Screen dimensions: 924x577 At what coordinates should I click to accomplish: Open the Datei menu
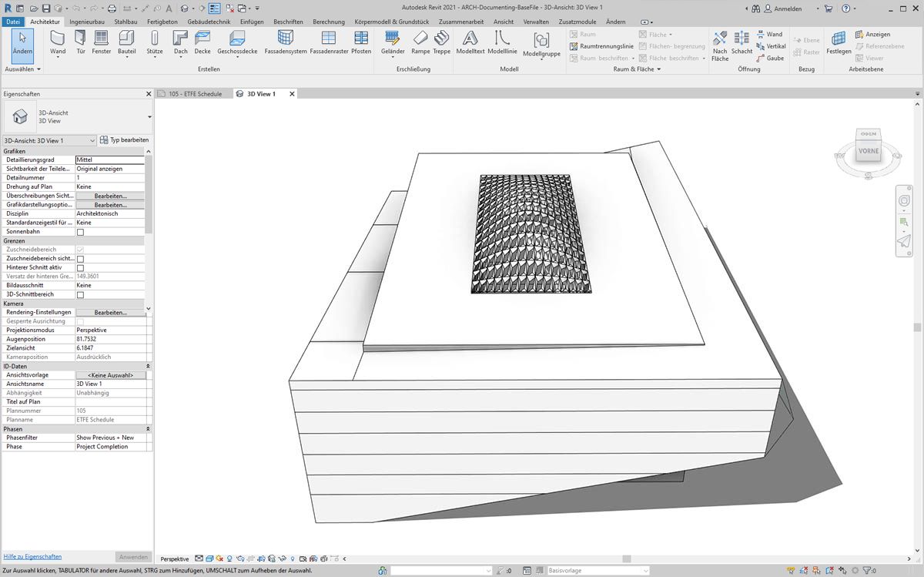(13, 22)
